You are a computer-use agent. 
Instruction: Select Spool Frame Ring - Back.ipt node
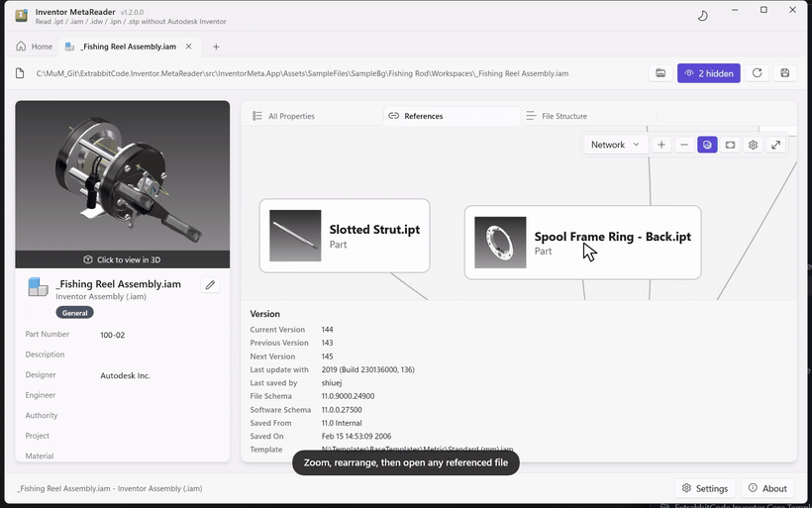[582, 243]
